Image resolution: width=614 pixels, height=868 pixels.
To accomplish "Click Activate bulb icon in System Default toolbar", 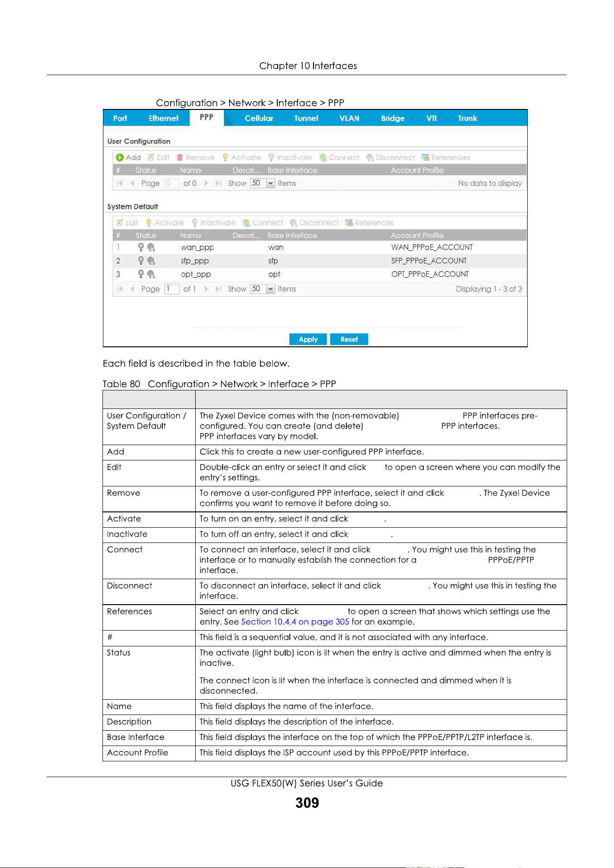I will [149, 223].
